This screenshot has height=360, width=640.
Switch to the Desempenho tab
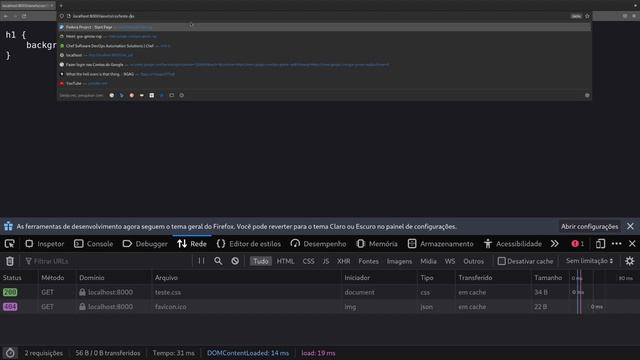[318, 244]
